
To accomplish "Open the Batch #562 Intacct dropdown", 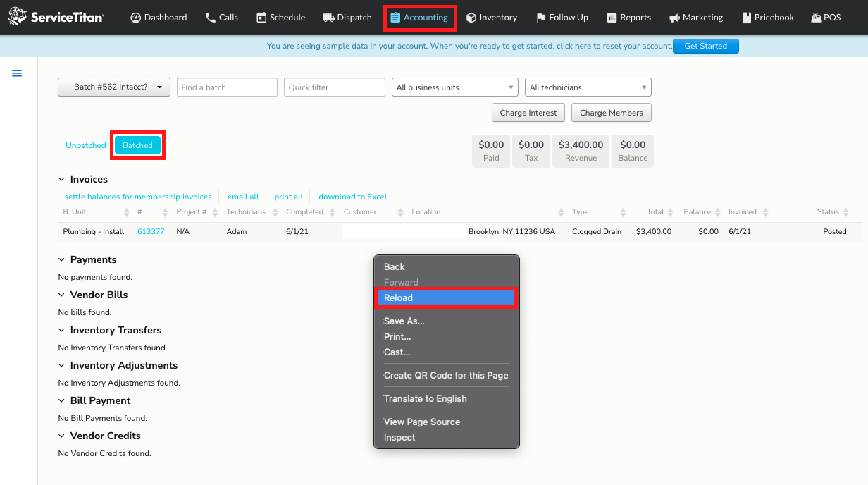I will [x=114, y=87].
